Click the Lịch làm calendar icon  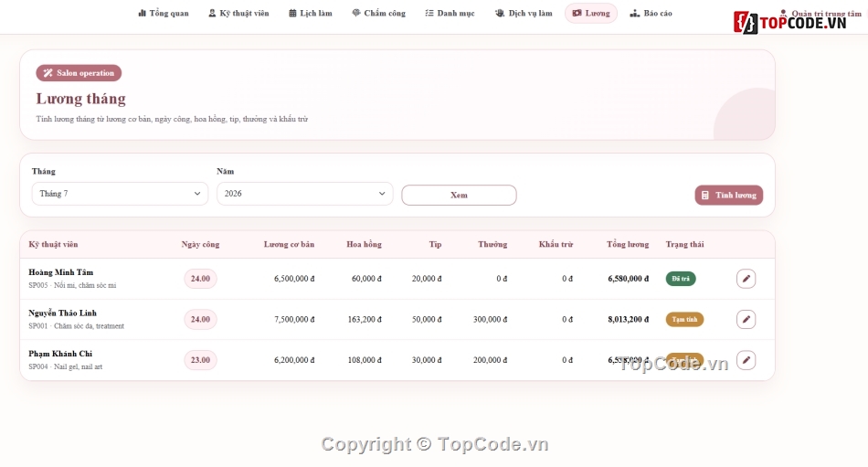click(292, 13)
